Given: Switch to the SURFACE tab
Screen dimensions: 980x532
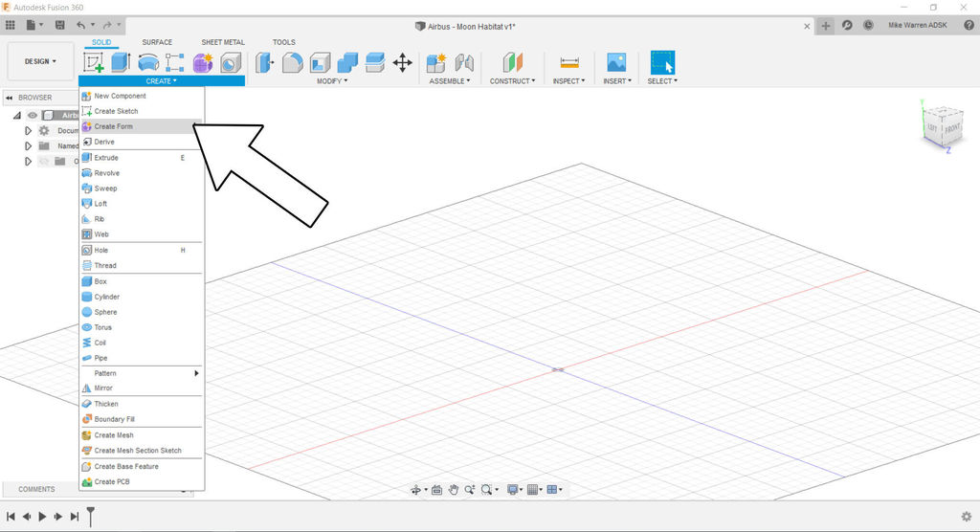Looking at the screenshot, I should 157,42.
